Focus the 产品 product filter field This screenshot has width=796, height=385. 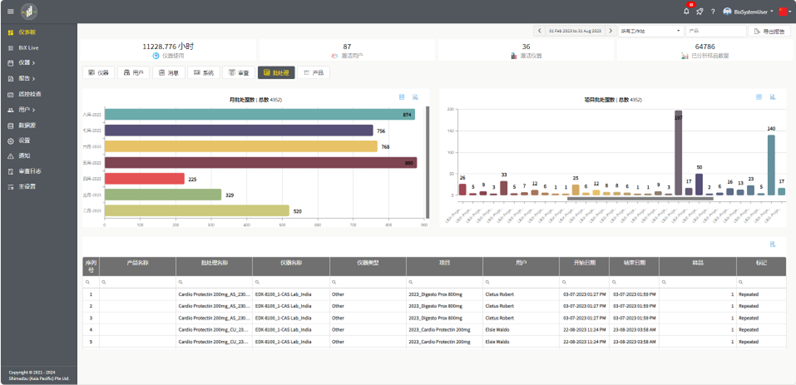click(x=716, y=31)
